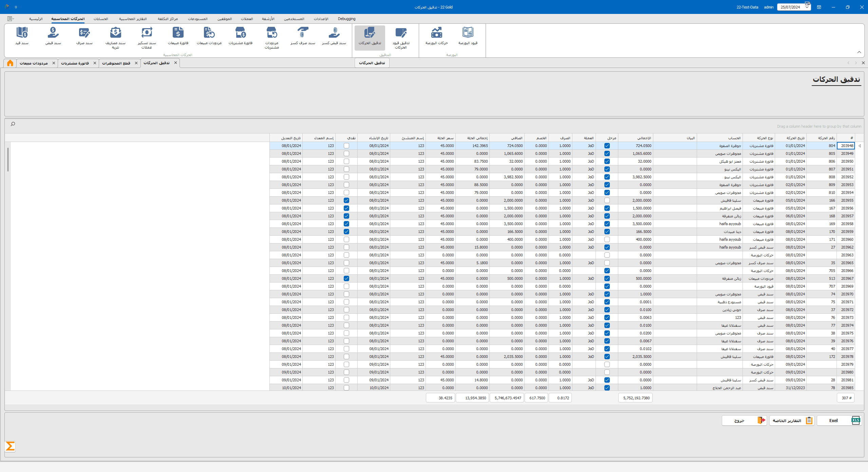Select cell 203958 in # column
The image size is (868, 472).
(846, 224)
